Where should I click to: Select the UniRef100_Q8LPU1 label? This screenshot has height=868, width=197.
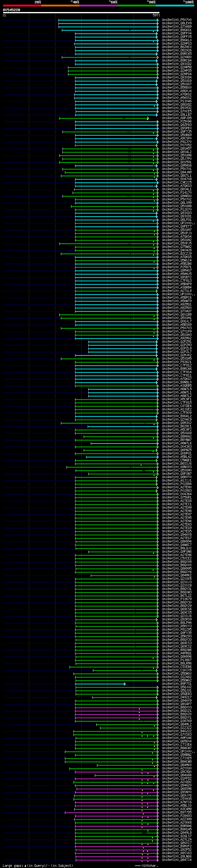click(177, 220)
